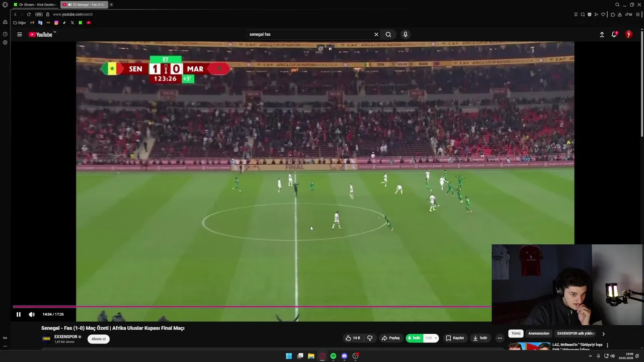The image size is (644, 362).
Task: Open browser history clock in sidebar
Action: click(x=5, y=34)
